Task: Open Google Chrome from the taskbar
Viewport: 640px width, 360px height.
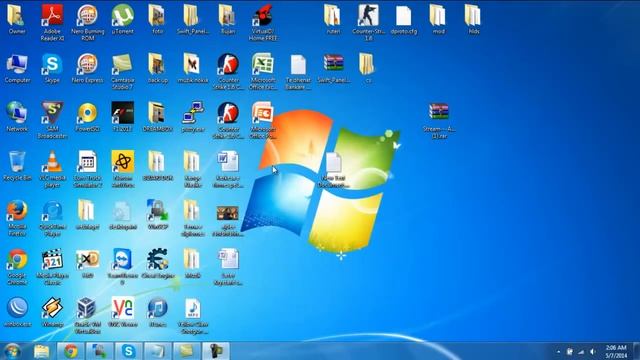Action: (71, 351)
